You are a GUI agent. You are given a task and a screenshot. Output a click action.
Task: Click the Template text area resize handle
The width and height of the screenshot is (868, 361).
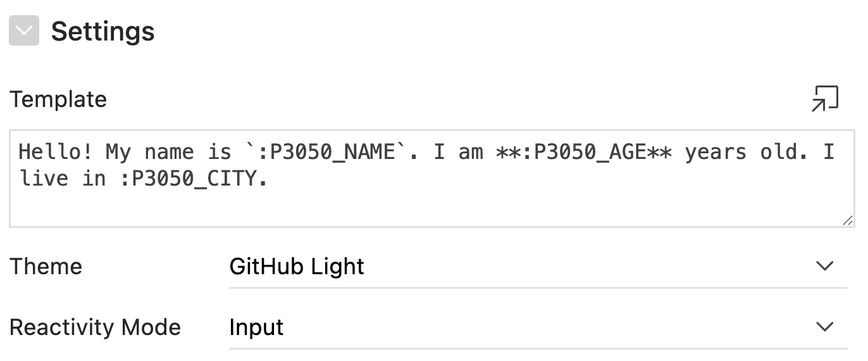pos(848,220)
